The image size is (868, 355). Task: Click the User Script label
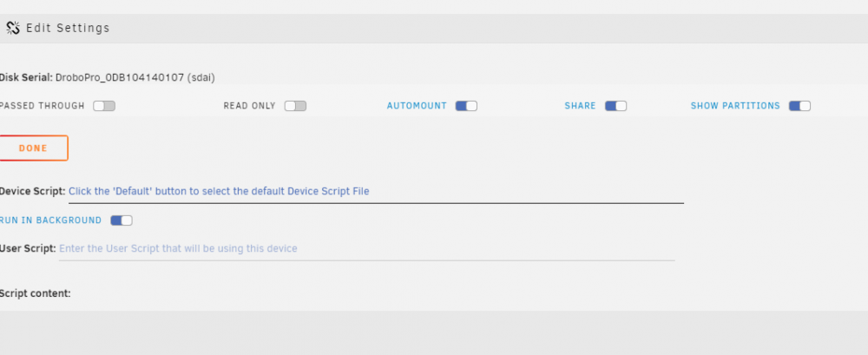(28, 248)
